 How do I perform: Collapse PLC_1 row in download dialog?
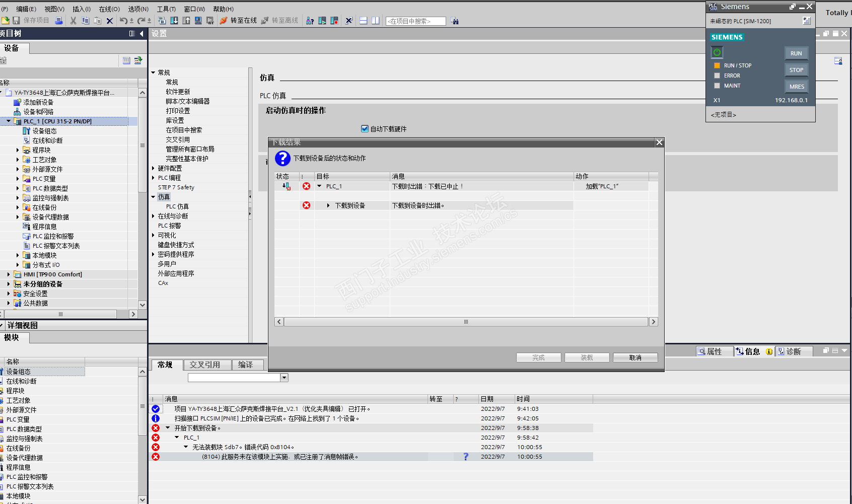(x=319, y=186)
